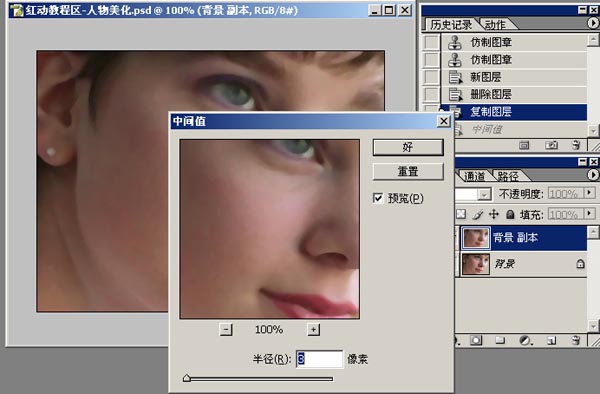Select the 背景 副本 layer name

pos(515,238)
